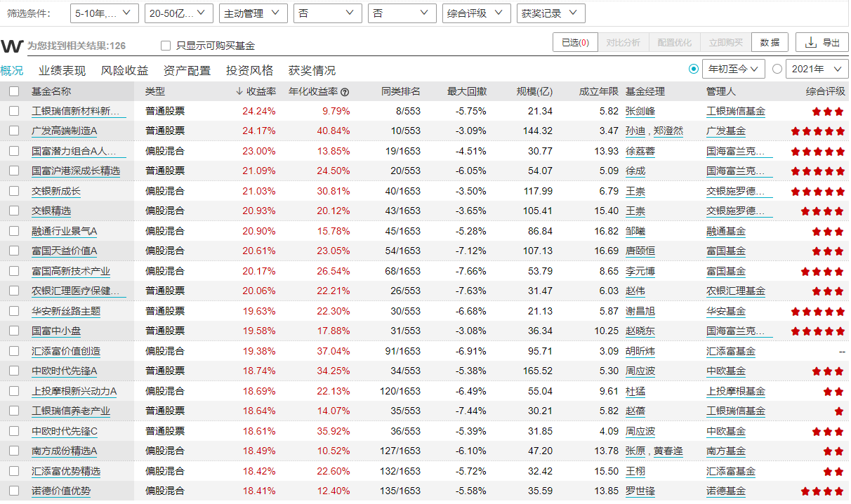
Task: Open the 年初至今 period dropdown
Action: coord(734,69)
